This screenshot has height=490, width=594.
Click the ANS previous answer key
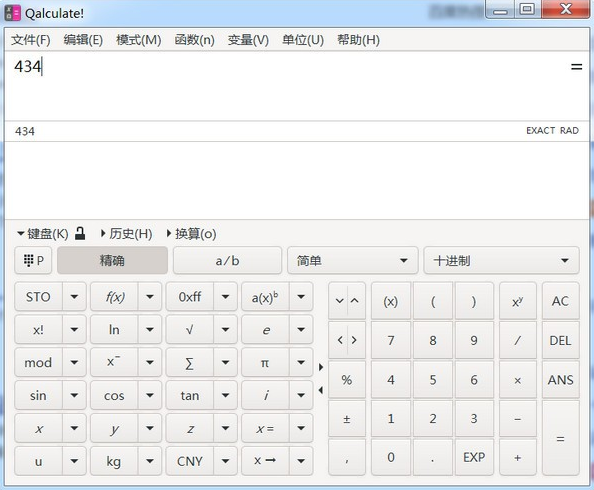point(560,379)
